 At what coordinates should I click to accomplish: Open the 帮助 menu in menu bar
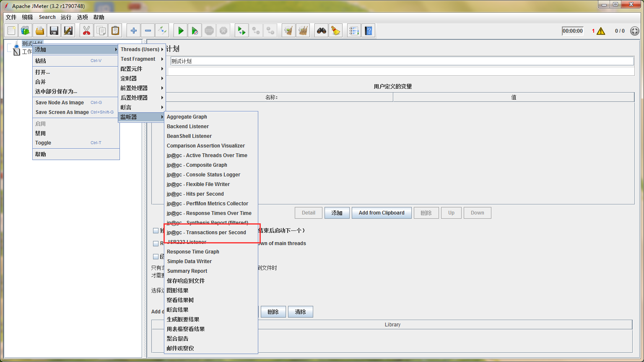point(99,17)
